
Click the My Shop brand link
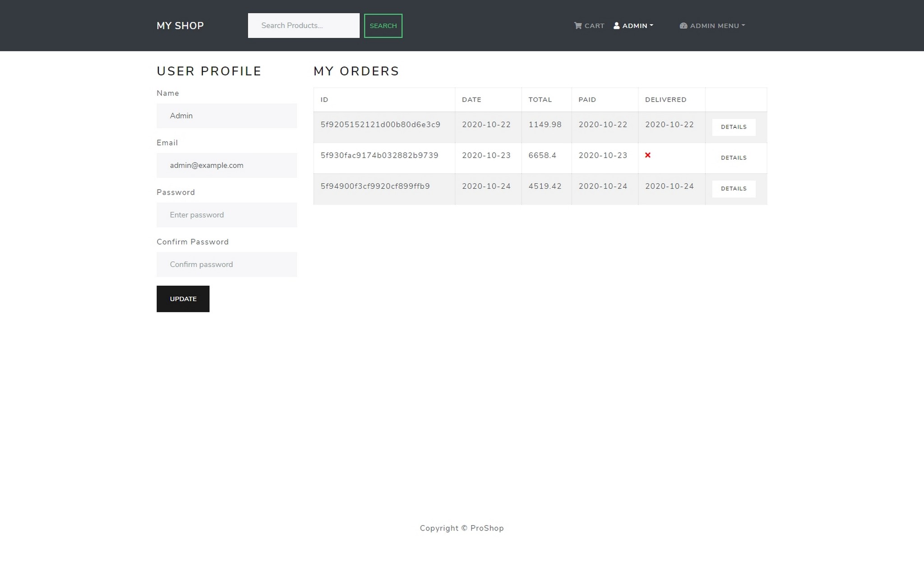180,26
